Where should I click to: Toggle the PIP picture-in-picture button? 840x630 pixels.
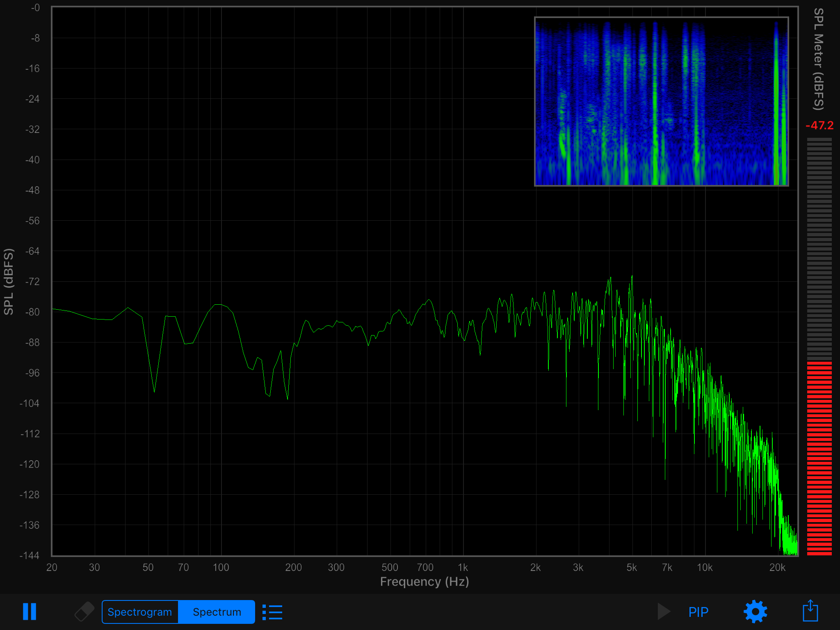click(x=698, y=612)
